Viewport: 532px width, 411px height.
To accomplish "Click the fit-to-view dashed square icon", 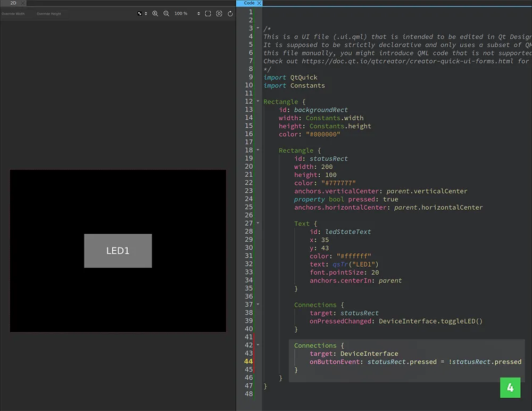I will (x=207, y=13).
